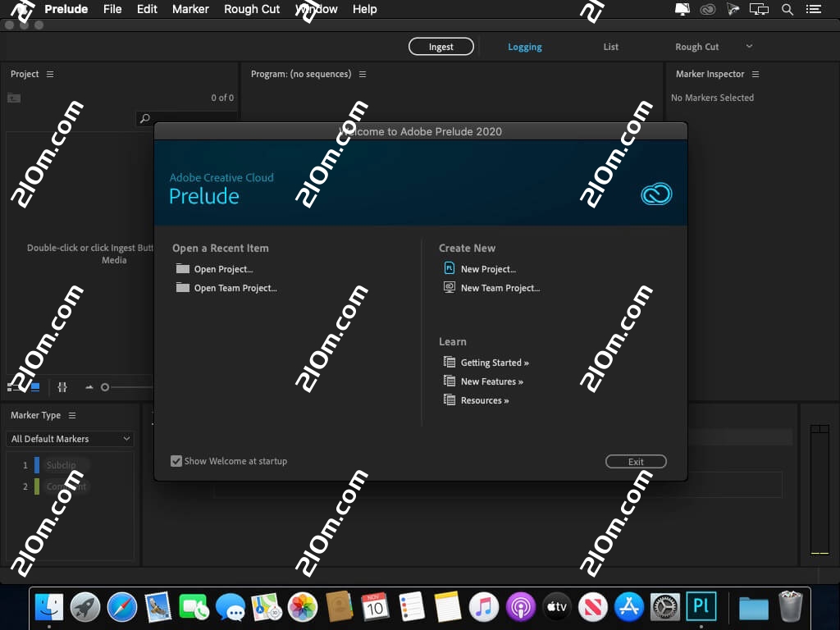This screenshot has width=840, height=630.
Task: Switch to the List workspace tab
Action: [x=610, y=47]
